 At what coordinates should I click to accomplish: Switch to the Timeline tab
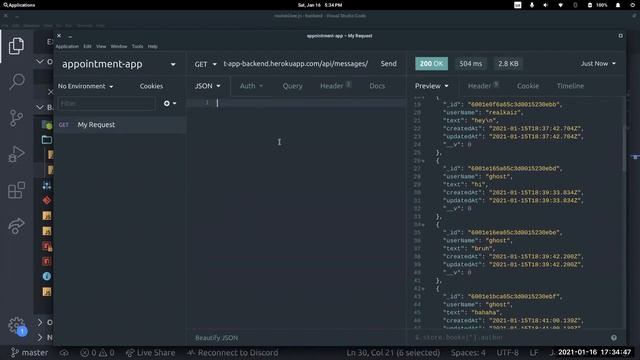pos(570,86)
